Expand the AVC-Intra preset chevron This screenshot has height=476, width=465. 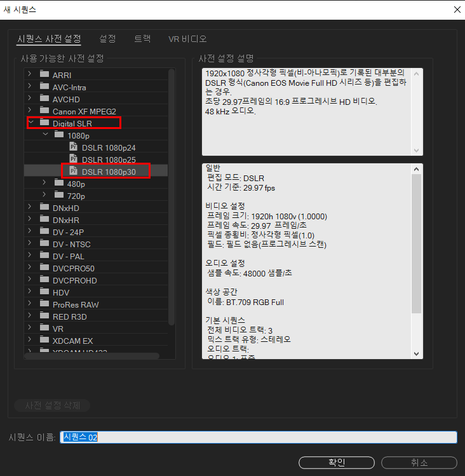click(x=29, y=86)
